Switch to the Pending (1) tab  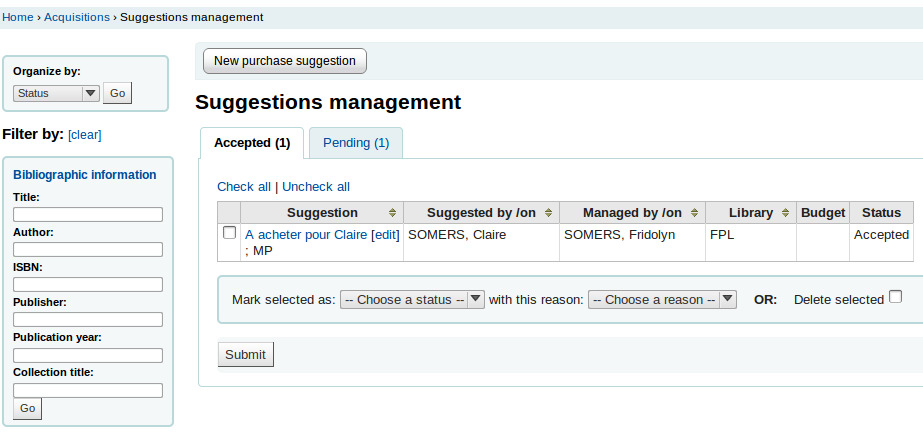click(x=356, y=143)
